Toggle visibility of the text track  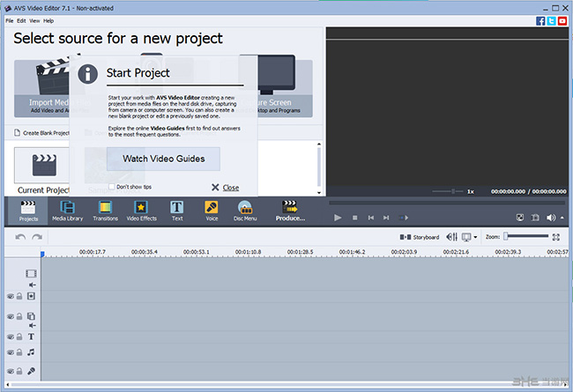pos(11,337)
